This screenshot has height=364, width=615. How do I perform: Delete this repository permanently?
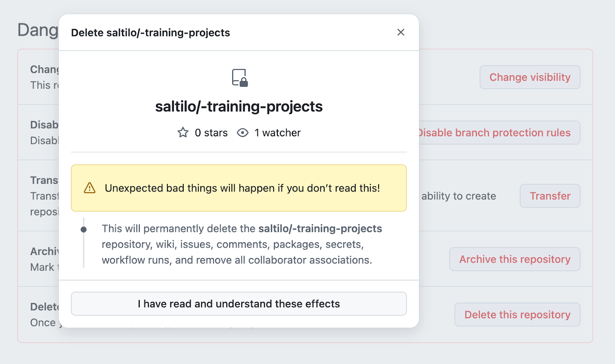coord(517,314)
